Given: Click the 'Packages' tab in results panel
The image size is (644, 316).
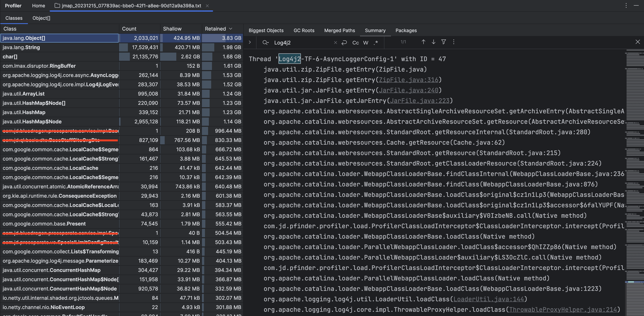Looking at the screenshot, I should [x=407, y=30].
